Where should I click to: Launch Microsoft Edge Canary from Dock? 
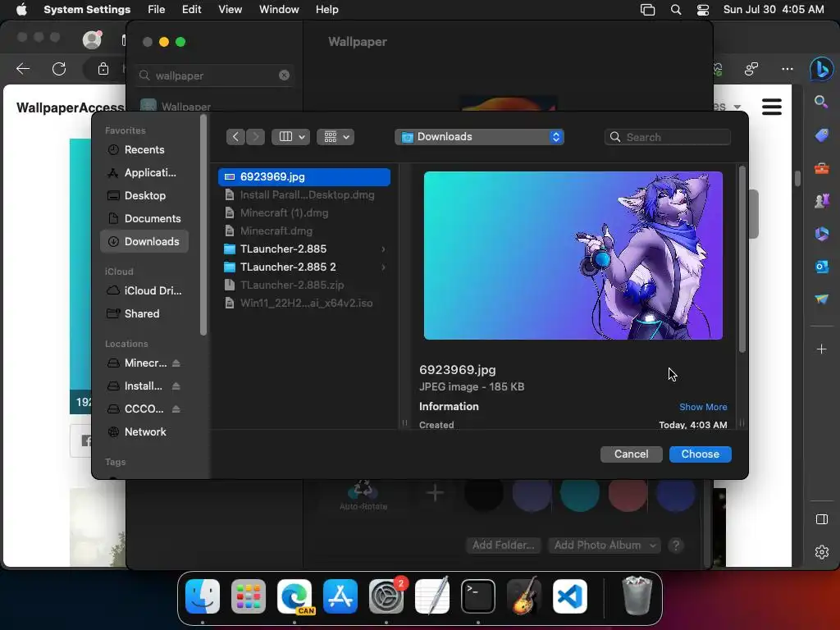[x=294, y=596]
